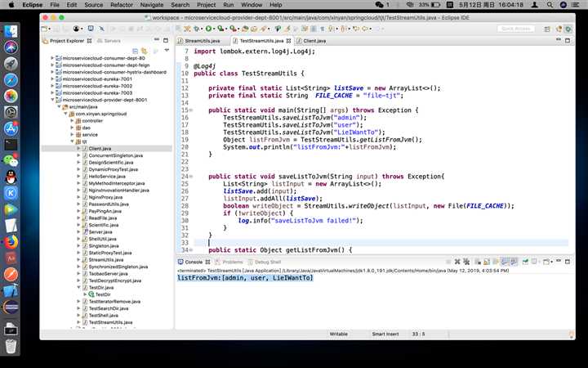Toggle Pin Console button

click(x=525, y=262)
